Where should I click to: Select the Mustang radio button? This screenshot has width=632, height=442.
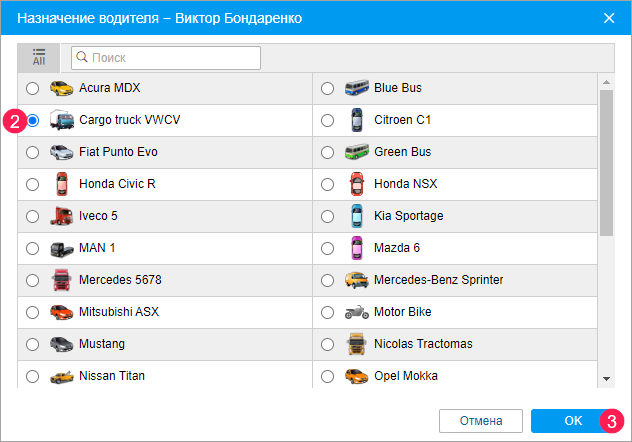click(33, 344)
